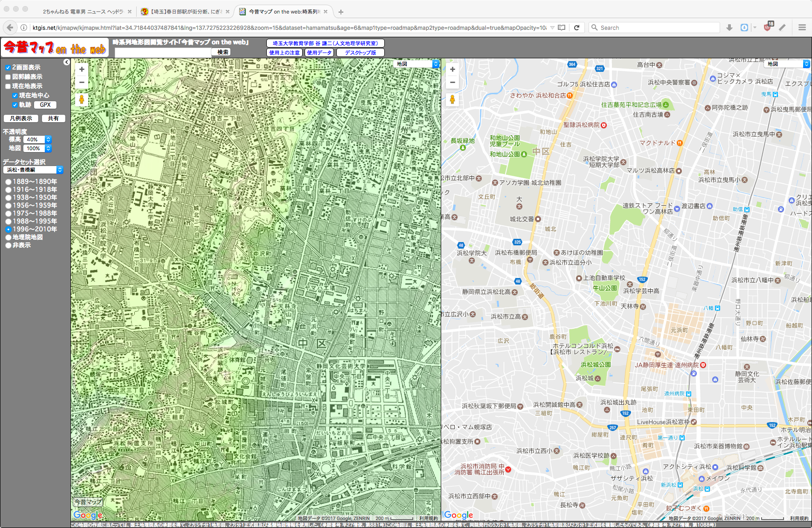This screenshot has height=528, width=812.
Task: Select the 1889〜1890年 radio button
Action: [x=8, y=182]
